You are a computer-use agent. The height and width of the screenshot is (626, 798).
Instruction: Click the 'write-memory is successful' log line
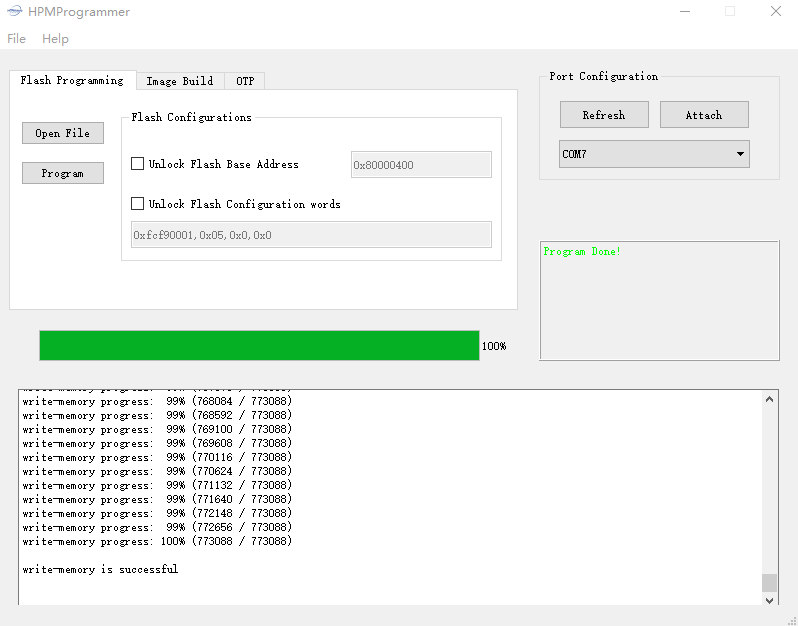tap(100, 569)
